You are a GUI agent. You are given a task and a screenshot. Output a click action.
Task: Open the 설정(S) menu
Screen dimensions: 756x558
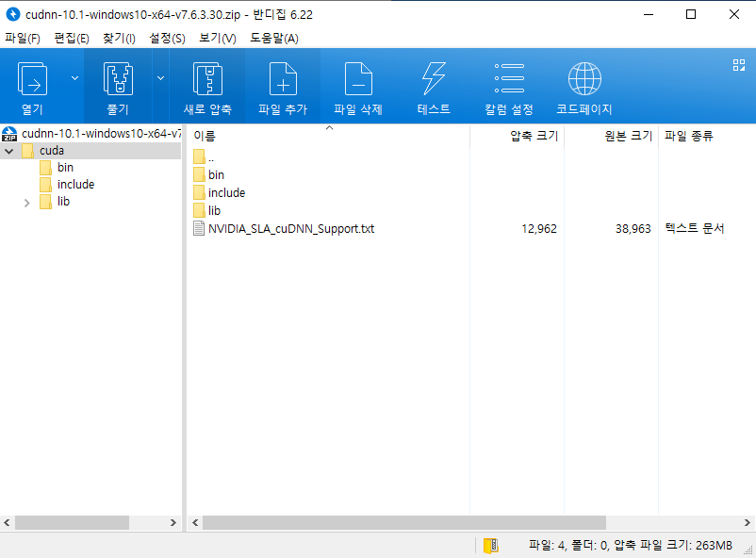click(167, 38)
